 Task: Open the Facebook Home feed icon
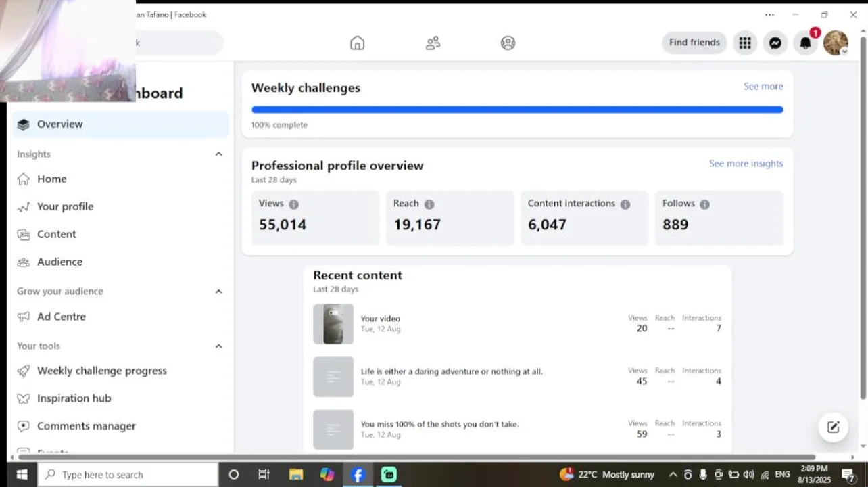[357, 43]
